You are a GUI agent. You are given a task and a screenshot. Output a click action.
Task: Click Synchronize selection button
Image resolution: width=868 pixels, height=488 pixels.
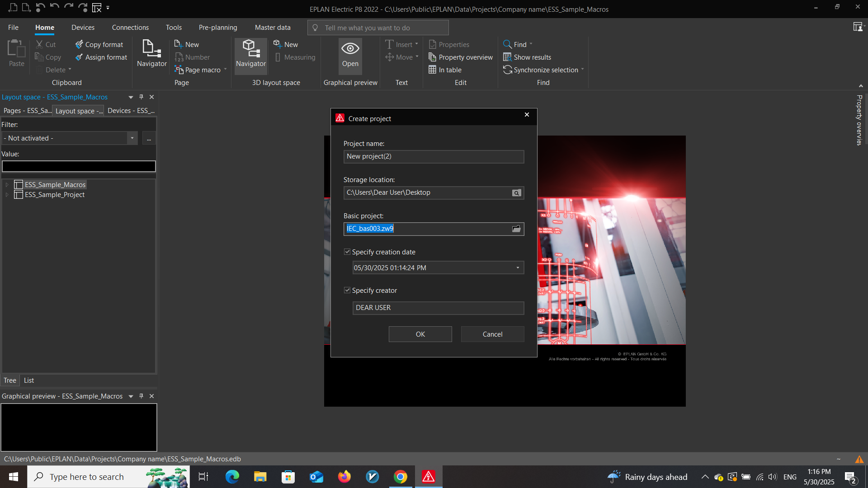click(541, 70)
